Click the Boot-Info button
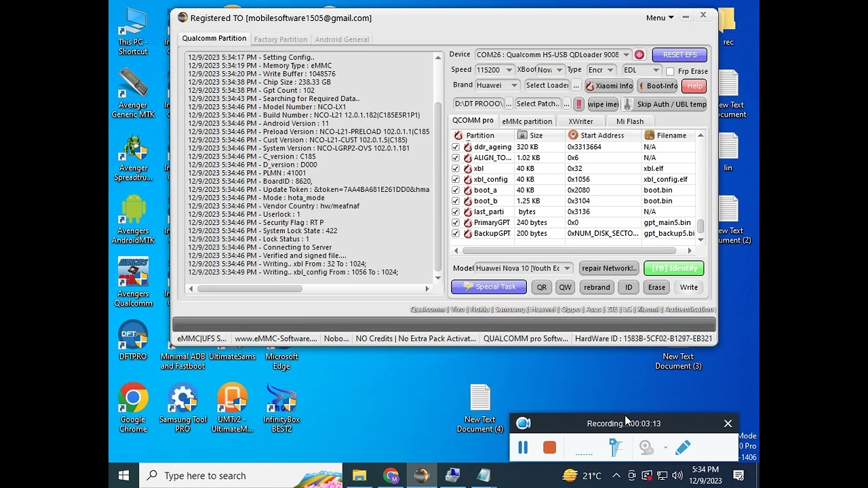868x488 pixels. click(658, 86)
